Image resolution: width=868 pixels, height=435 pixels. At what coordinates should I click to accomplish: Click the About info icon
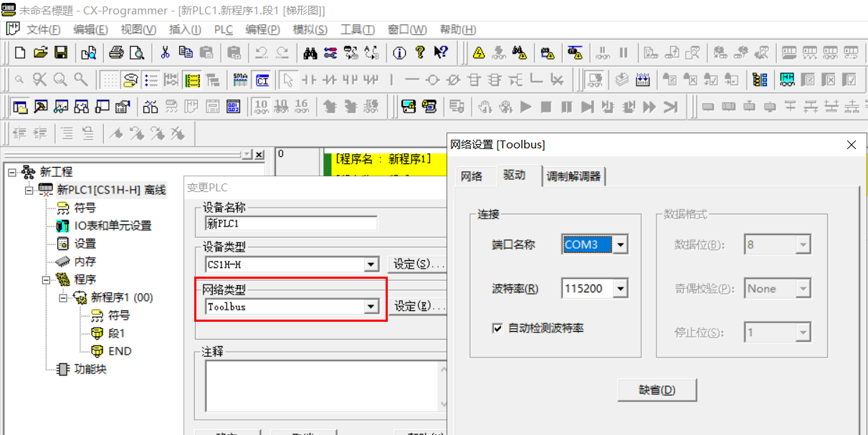point(400,52)
